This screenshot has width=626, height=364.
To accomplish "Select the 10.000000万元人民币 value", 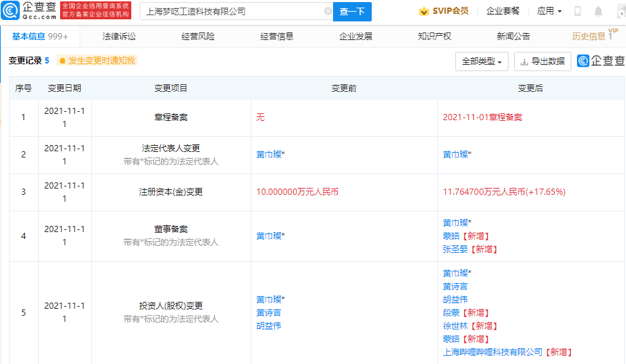I will point(297,192).
